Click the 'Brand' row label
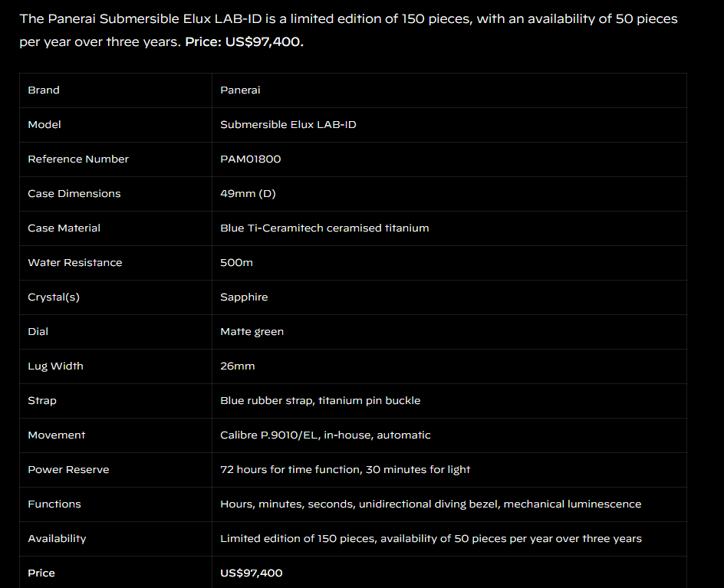The height and width of the screenshot is (588, 724). click(44, 90)
